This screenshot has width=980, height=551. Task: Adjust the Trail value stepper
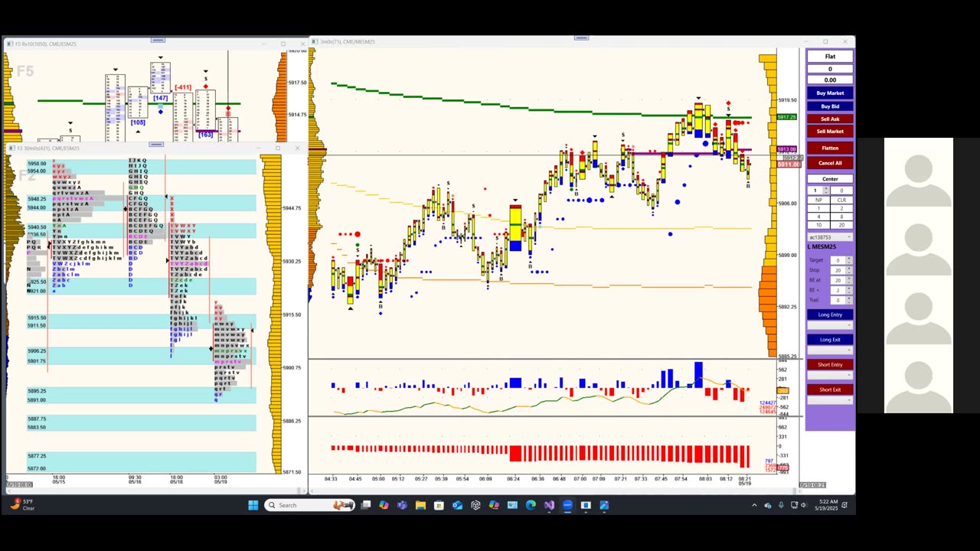(848, 300)
